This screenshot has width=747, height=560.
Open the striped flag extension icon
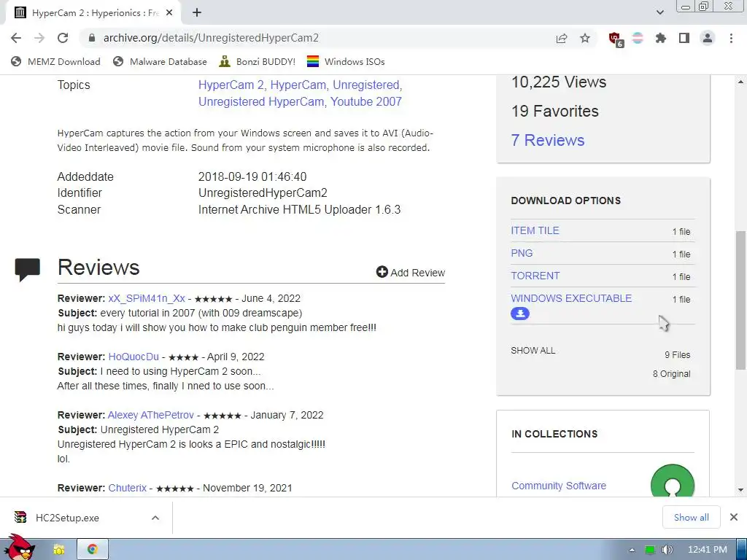[638, 38]
